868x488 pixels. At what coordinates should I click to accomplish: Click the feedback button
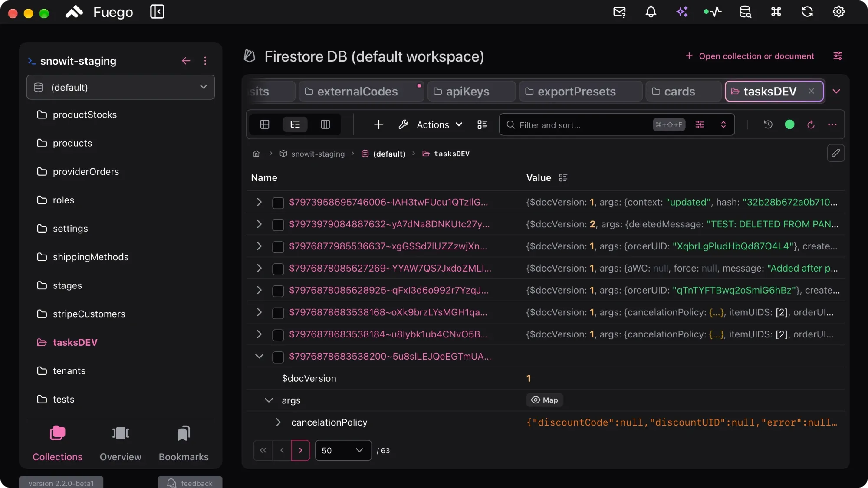[190, 483]
